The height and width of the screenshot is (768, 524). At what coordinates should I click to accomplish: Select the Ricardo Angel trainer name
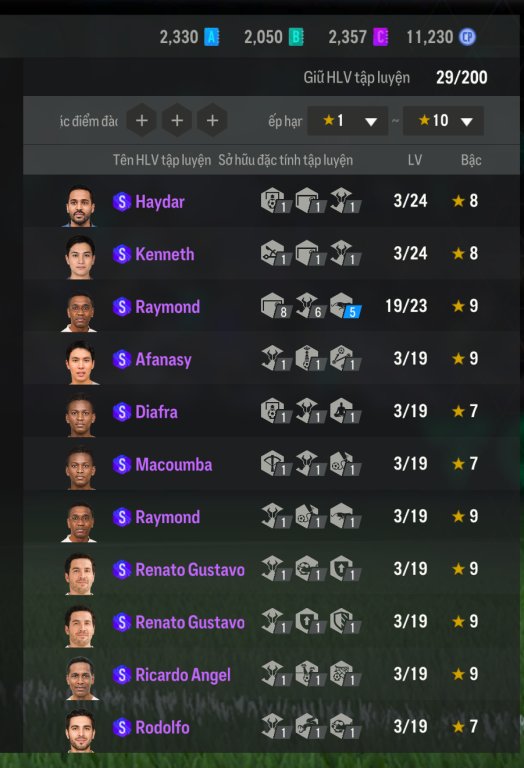[183, 675]
